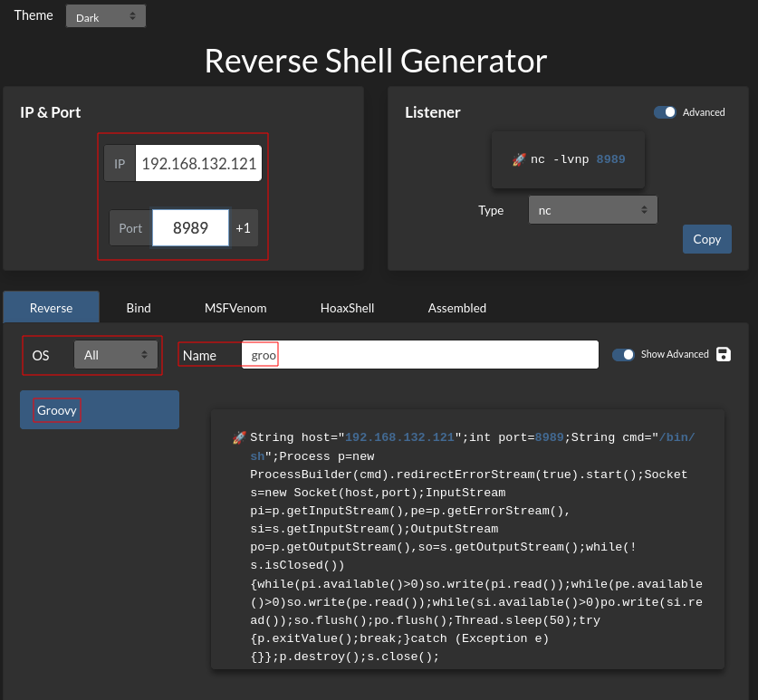Open the MSFVenom tab
Viewport: 758px width, 700px height.
pyautogui.click(x=235, y=308)
